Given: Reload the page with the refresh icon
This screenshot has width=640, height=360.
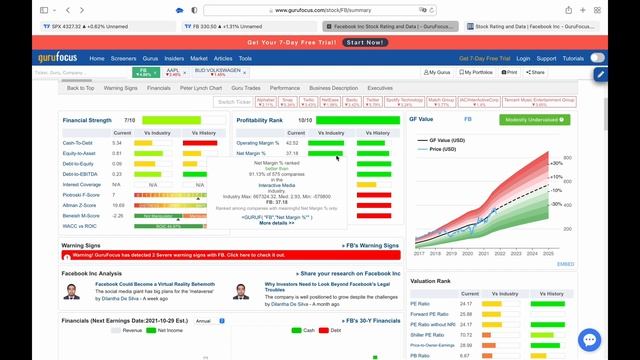Looking at the screenshot, I should tap(431, 10).
